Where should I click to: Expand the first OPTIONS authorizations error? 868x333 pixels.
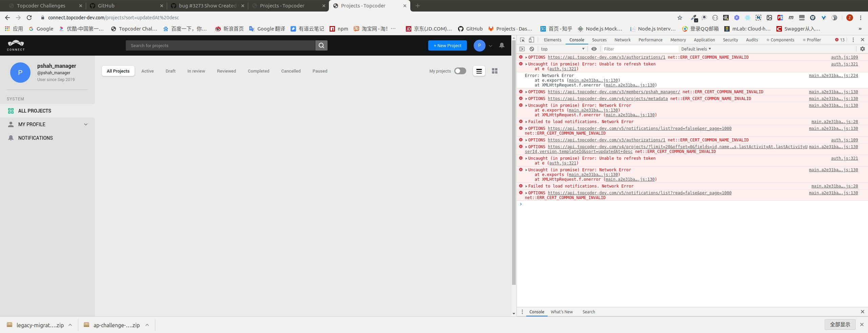[526, 57]
